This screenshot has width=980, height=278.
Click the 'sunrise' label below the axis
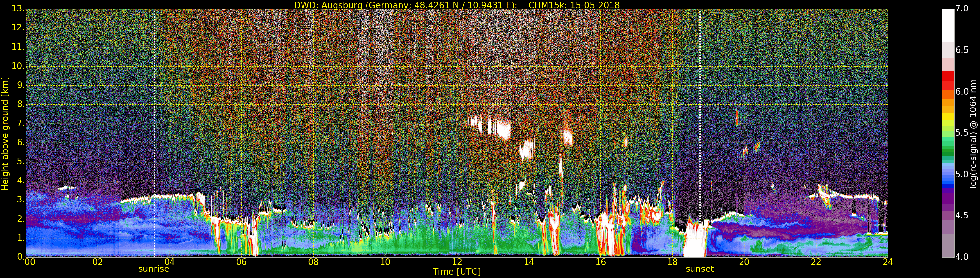[x=154, y=269]
